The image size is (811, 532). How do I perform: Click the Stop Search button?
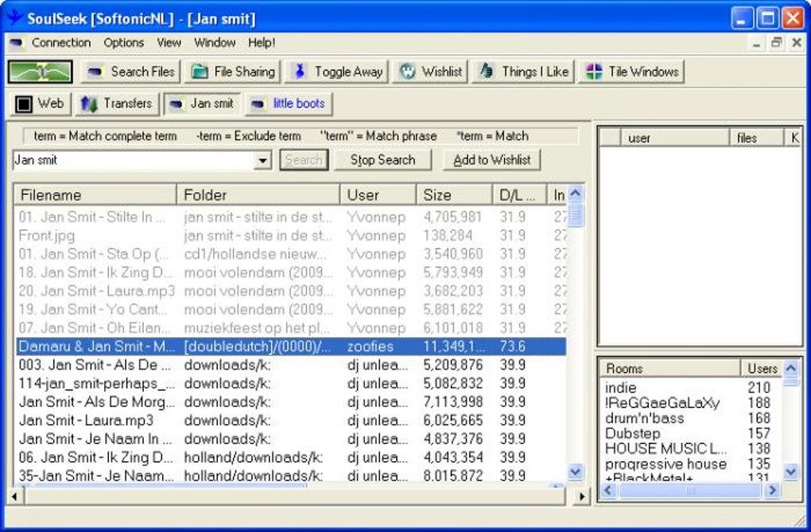coord(382,161)
